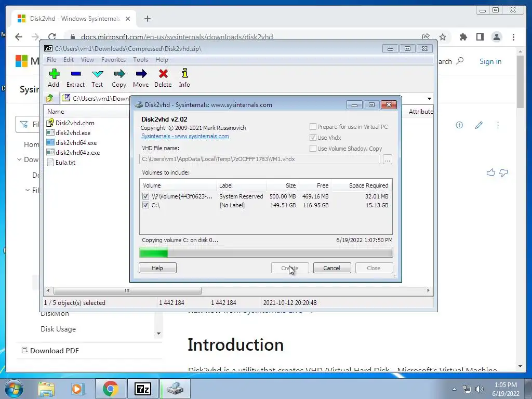Viewport: 532px width, 399px height.
Task: Open Tools menu in 7-Zip
Action: [x=140, y=60]
